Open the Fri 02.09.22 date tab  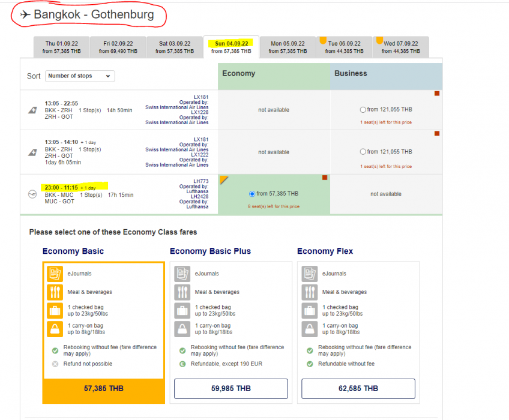tap(118, 47)
